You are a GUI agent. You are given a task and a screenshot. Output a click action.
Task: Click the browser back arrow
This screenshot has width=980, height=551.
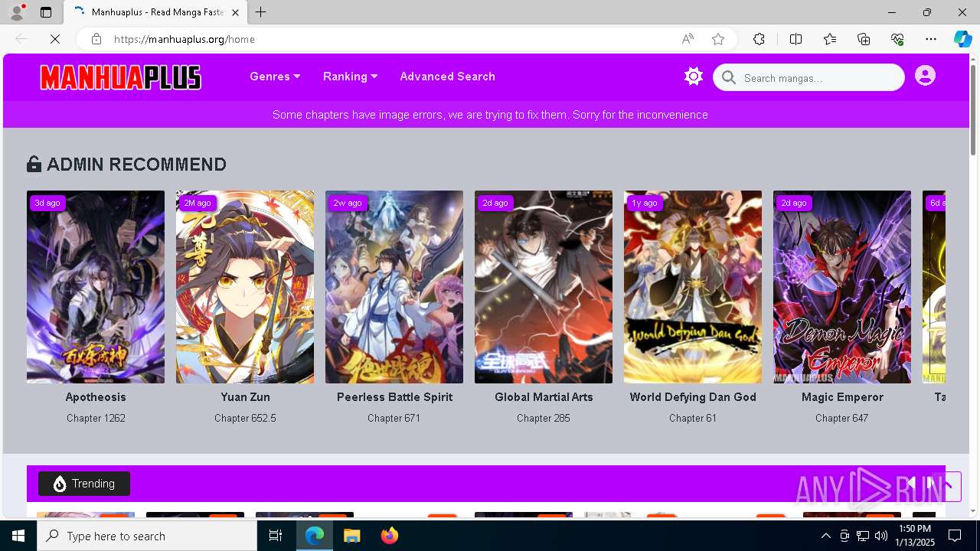(x=21, y=39)
